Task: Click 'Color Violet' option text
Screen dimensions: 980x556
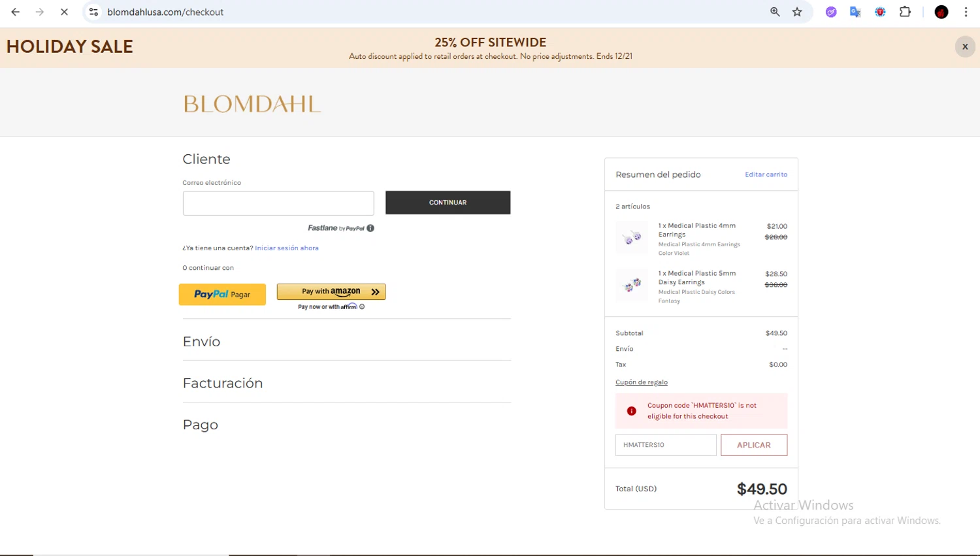Action: (x=674, y=253)
